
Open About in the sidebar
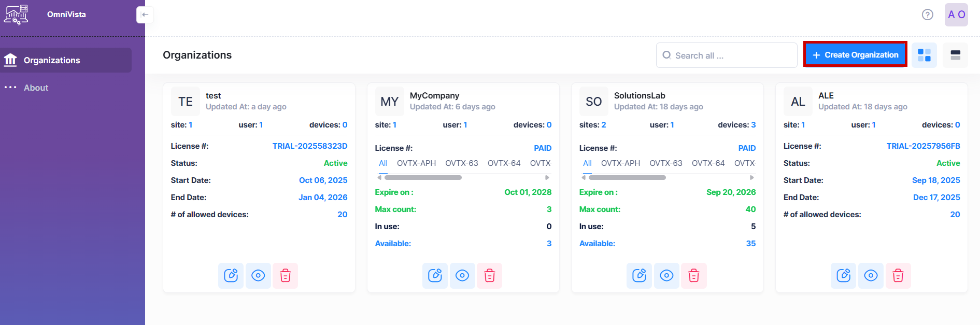tap(36, 88)
